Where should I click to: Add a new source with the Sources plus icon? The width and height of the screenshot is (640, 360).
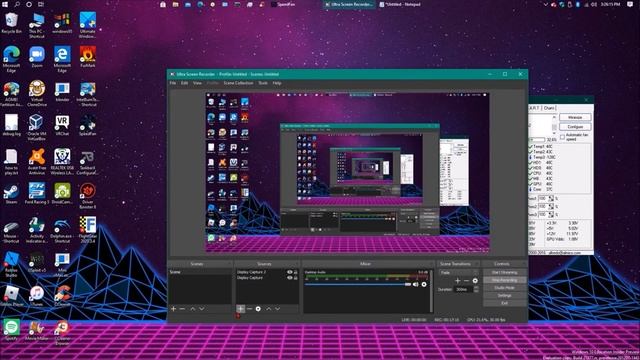pos(240,309)
